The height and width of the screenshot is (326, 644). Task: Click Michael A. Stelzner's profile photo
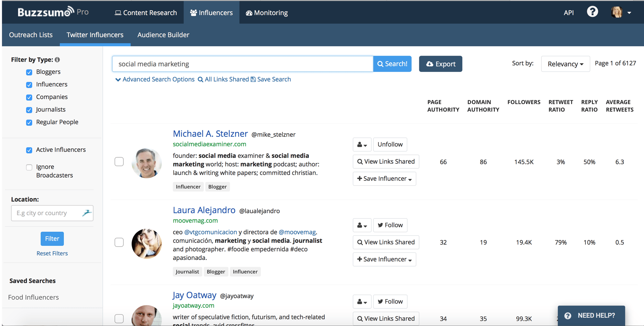(x=146, y=163)
